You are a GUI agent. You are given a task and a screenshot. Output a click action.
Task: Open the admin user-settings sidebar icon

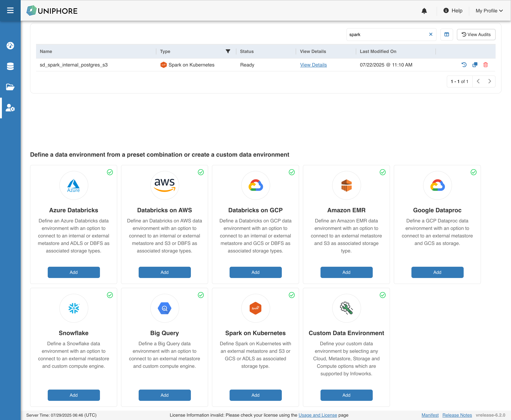click(10, 108)
